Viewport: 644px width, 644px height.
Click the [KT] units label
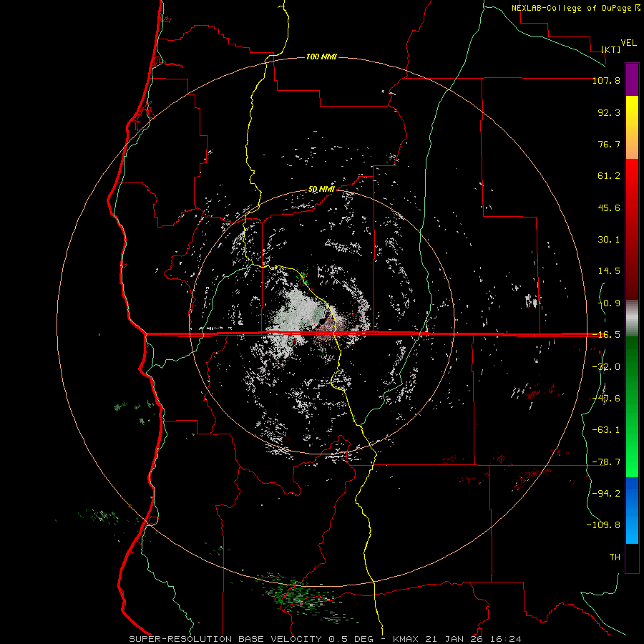(x=610, y=49)
